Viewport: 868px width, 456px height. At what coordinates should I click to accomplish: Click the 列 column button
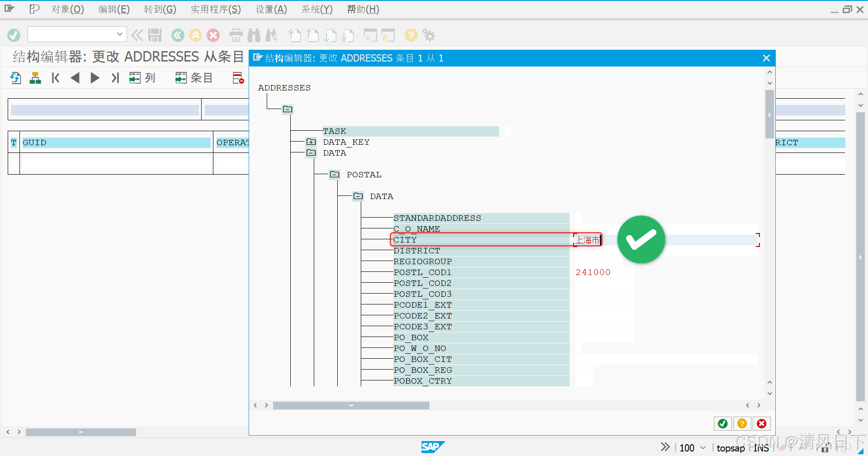click(x=142, y=78)
